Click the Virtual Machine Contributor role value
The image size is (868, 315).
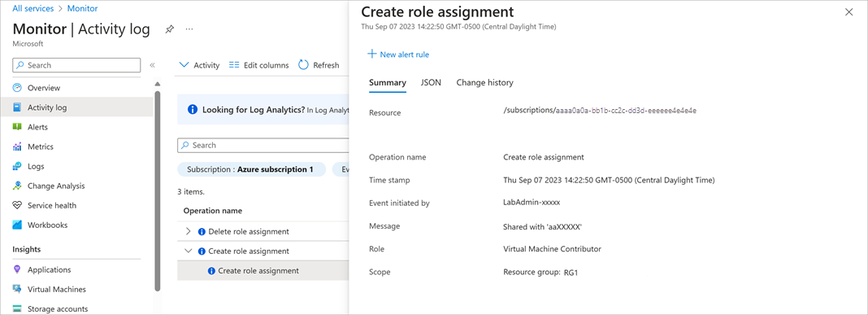pos(552,249)
